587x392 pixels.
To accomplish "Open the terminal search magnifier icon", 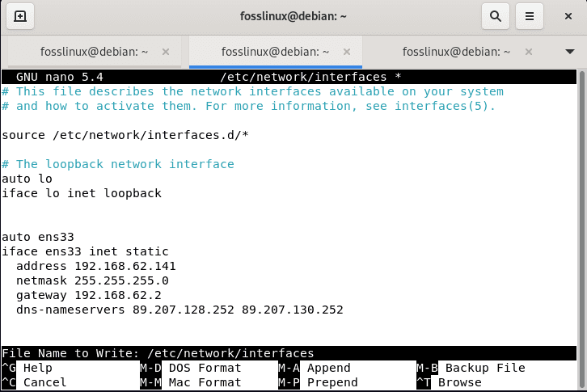I will coord(496,15).
